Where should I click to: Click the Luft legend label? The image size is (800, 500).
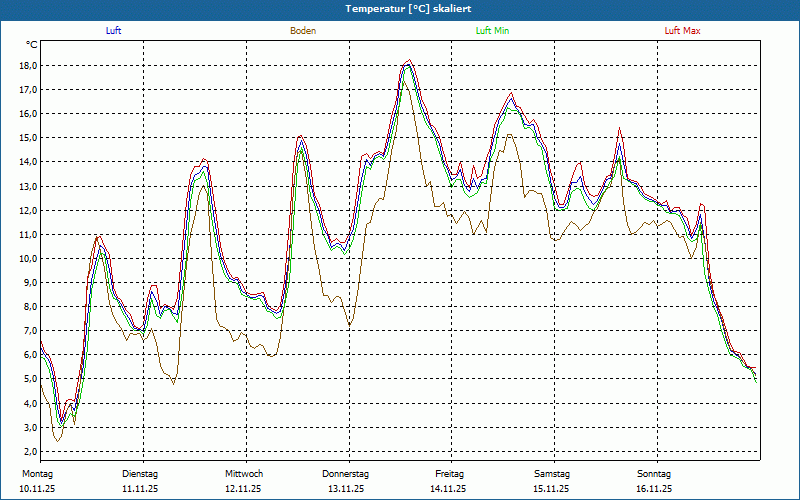coord(114,31)
